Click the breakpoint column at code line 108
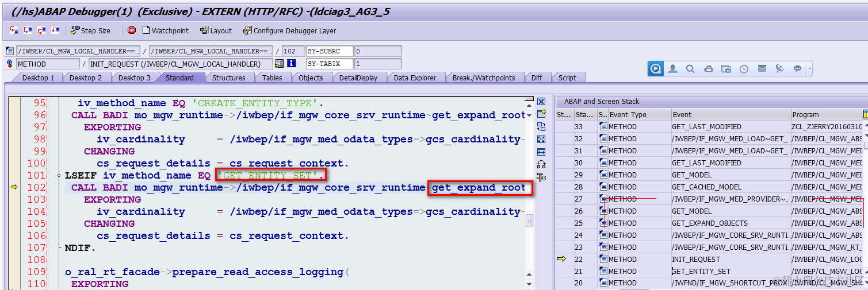868x290 pixels. pyautogui.click(x=14, y=260)
